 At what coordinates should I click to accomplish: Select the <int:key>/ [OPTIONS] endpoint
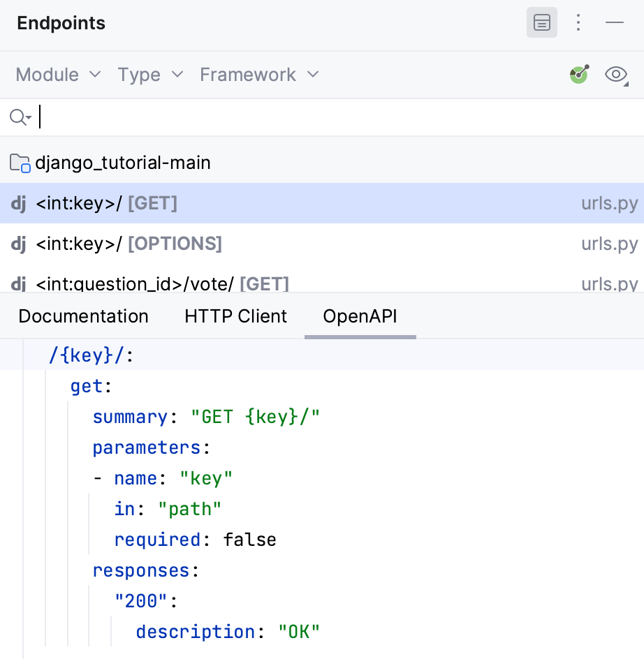322,244
